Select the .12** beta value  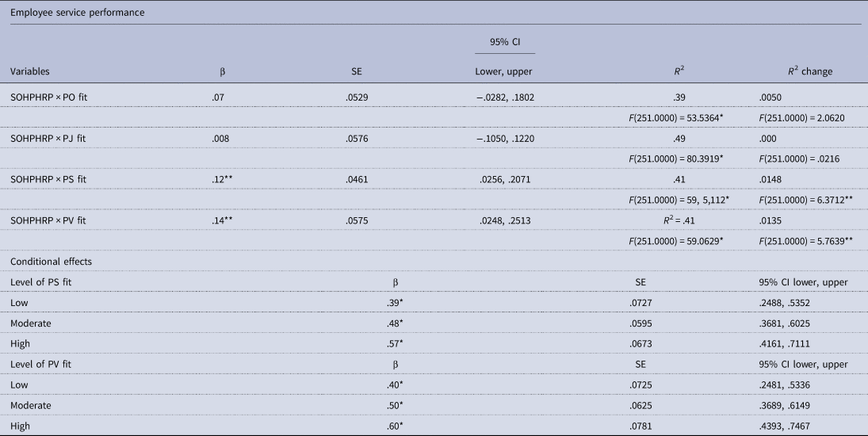pos(222,179)
